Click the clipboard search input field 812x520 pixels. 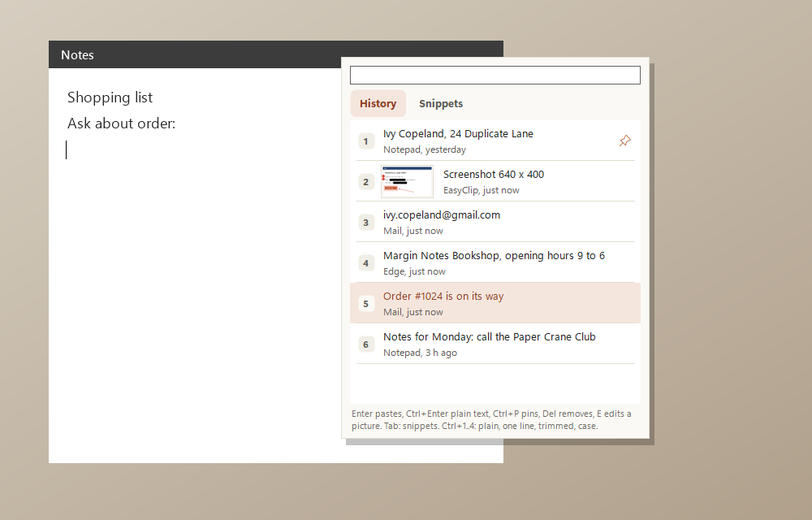[x=495, y=75]
